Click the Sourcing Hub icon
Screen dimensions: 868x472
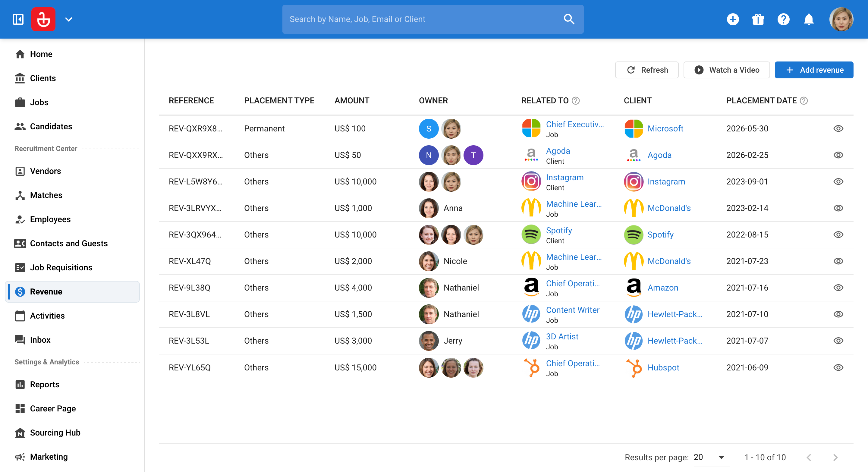coord(20,433)
